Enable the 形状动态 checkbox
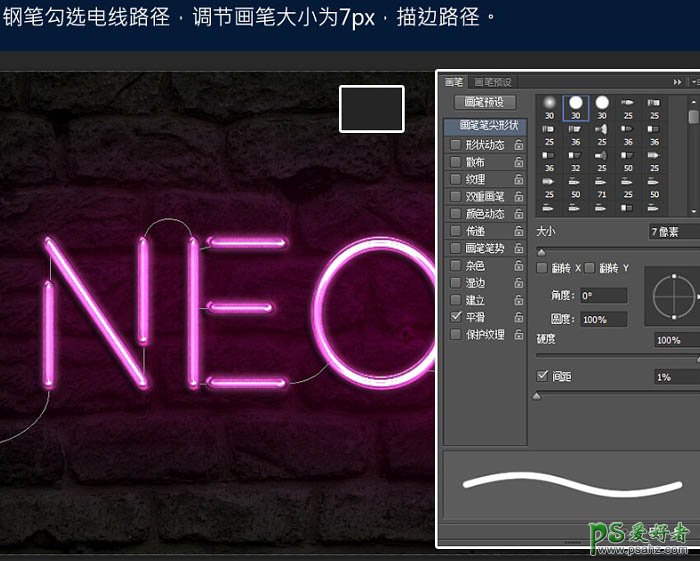 [456, 145]
